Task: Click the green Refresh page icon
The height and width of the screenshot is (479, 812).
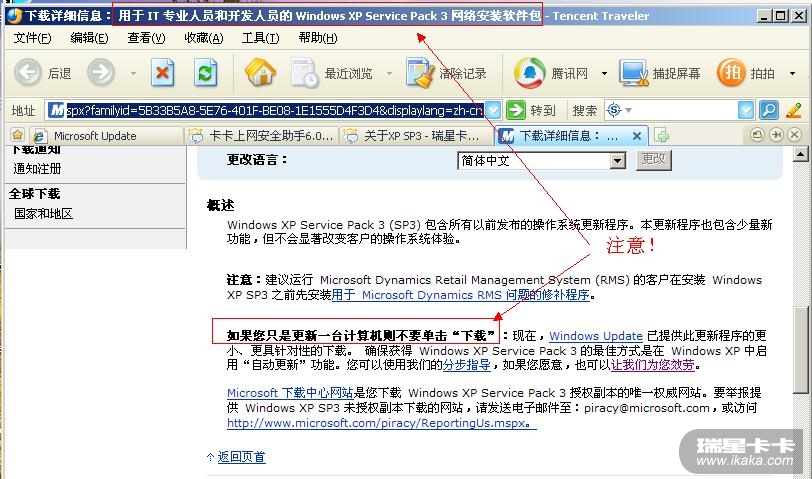Action: click(x=206, y=72)
